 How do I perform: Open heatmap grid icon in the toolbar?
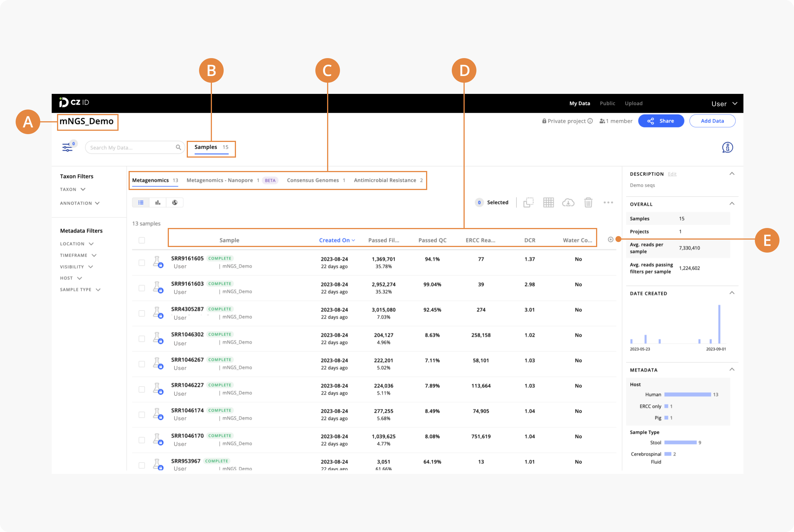point(549,203)
